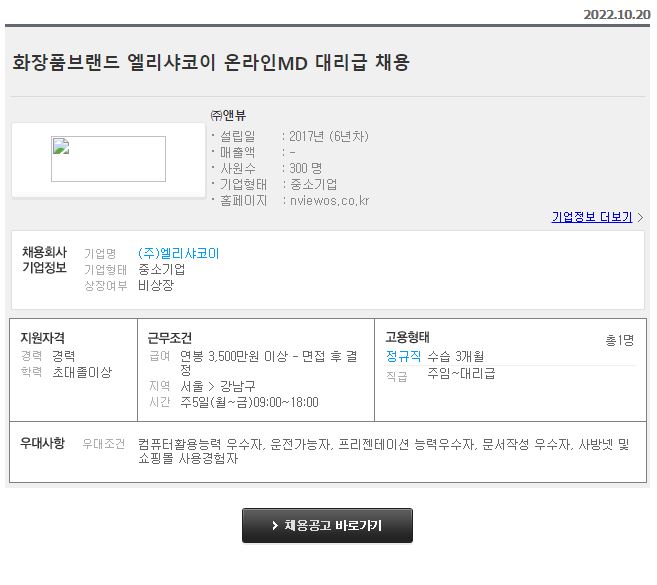Viewport: 657px width, 585px height.
Task: Click the 고용형태 section heading
Action: click(x=408, y=337)
